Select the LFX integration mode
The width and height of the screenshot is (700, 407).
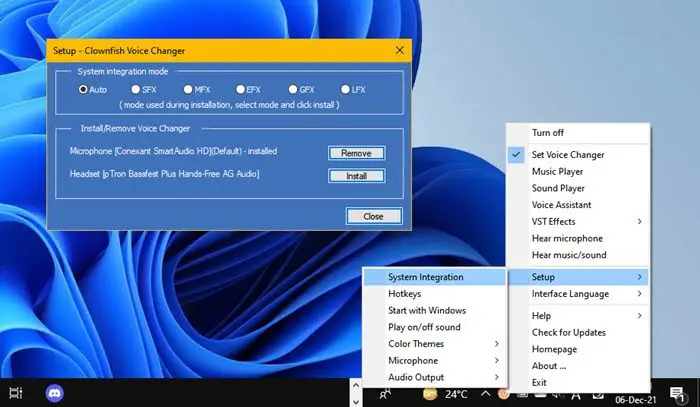pos(345,89)
